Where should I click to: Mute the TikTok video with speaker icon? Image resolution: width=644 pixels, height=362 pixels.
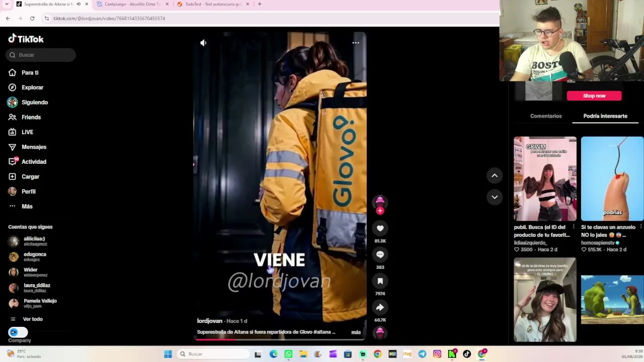203,43
